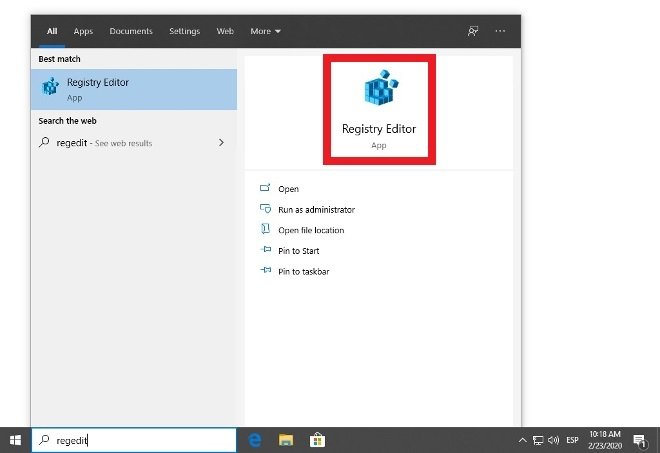Click the Registry Editor title in preview pane
This screenshot has width=660, height=453.
coord(379,129)
